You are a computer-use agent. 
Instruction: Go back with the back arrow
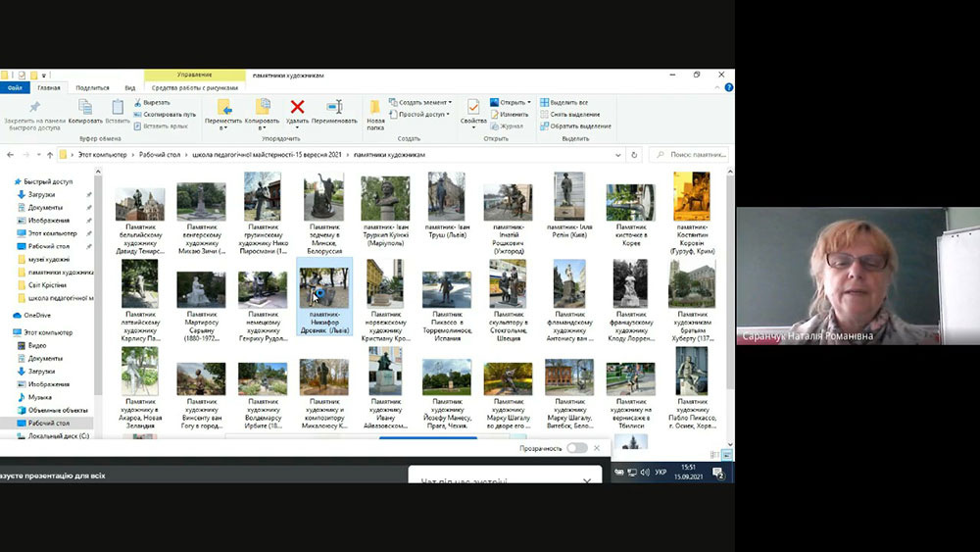pos(11,154)
